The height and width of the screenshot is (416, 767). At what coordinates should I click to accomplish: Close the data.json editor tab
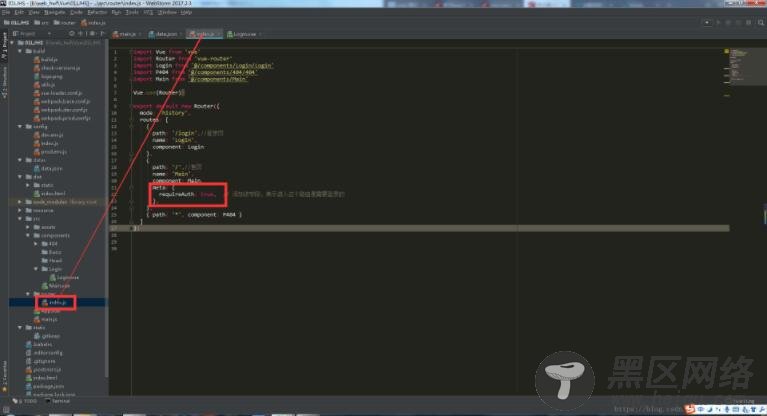181,34
